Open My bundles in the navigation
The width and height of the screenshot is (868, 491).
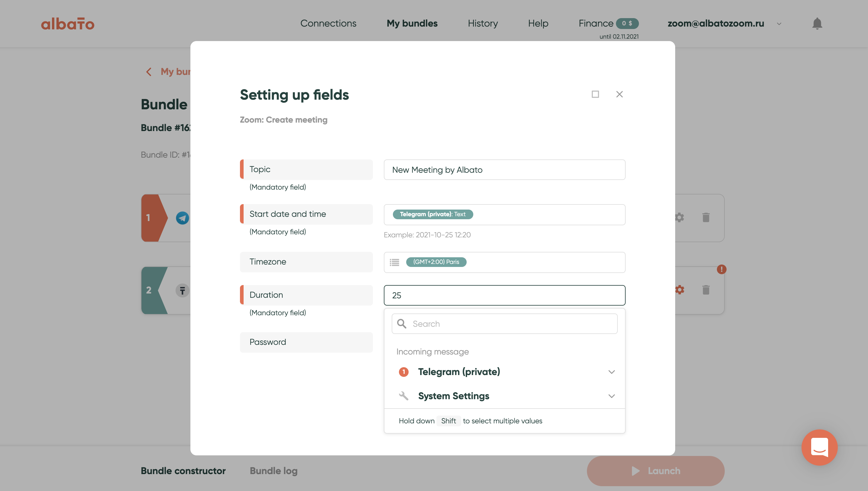412,23
